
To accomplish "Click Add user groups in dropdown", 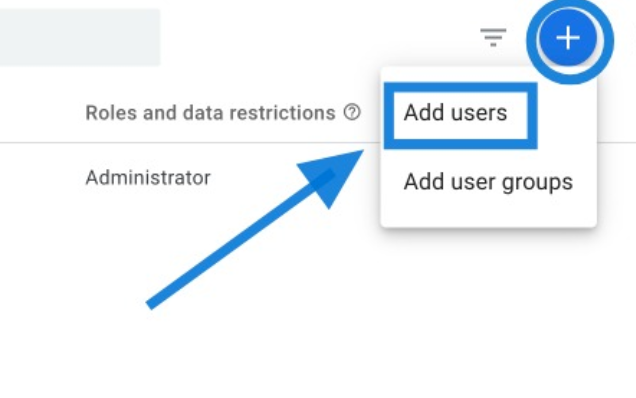I will (x=488, y=182).
